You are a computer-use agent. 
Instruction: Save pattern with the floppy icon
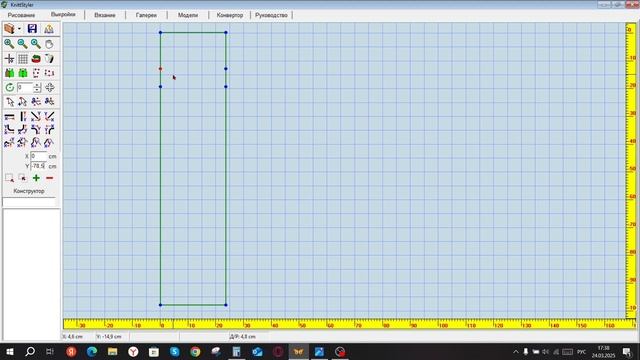pos(32,29)
